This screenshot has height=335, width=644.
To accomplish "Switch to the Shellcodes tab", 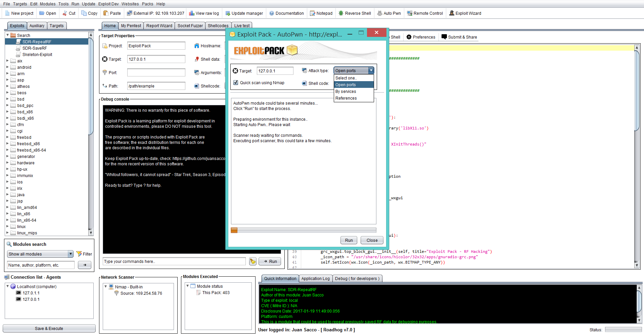I will click(x=218, y=26).
